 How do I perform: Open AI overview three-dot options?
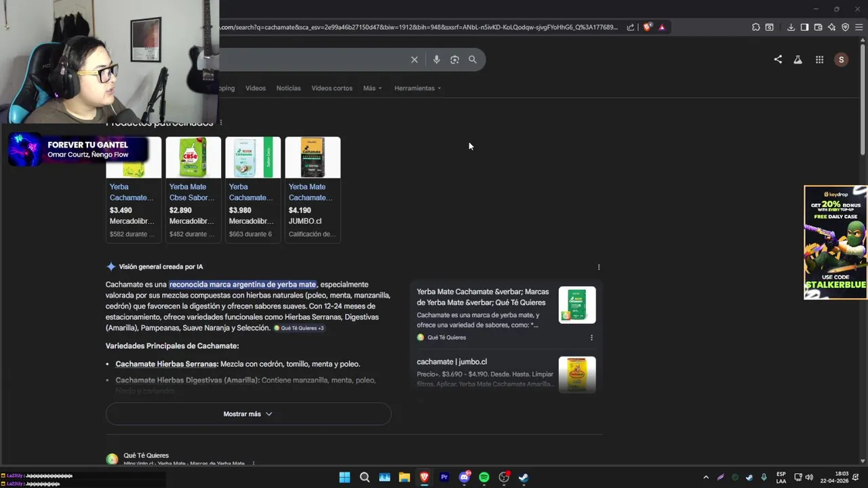click(x=599, y=267)
